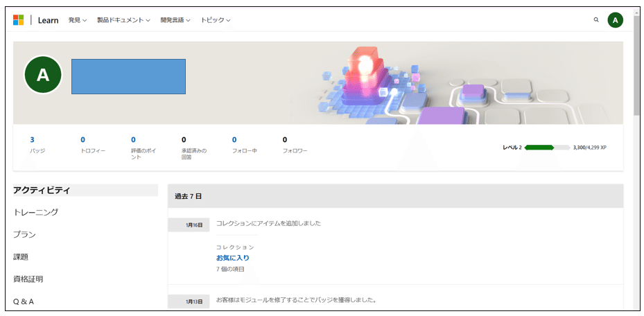Open the お気に入り collection link

pyautogui.click(x=232, y=258)
